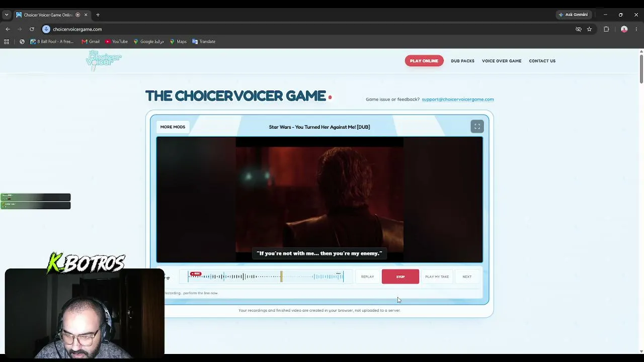The image size is (644, 362).
Task: Click the crossed-out eye icon in address bar
Action: point(579,29)
